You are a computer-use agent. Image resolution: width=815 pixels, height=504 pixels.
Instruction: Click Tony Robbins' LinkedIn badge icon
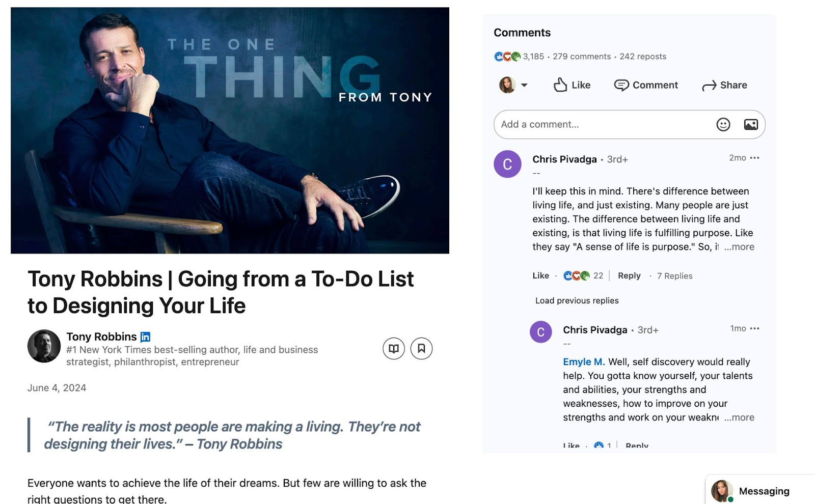(145, 337)
